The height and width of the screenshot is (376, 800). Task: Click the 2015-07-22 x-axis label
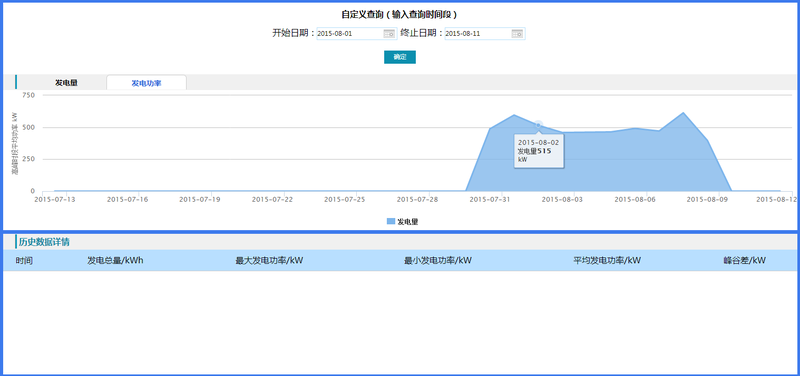coord(272,199)
